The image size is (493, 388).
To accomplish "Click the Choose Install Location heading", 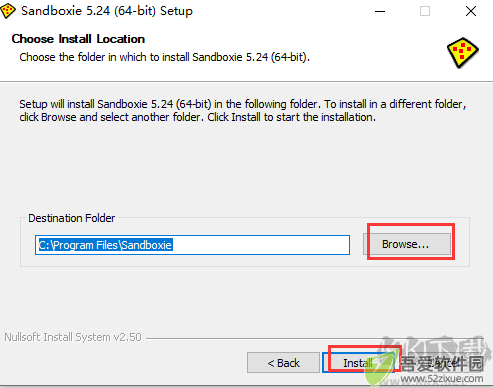I will [x=78, y=39].
